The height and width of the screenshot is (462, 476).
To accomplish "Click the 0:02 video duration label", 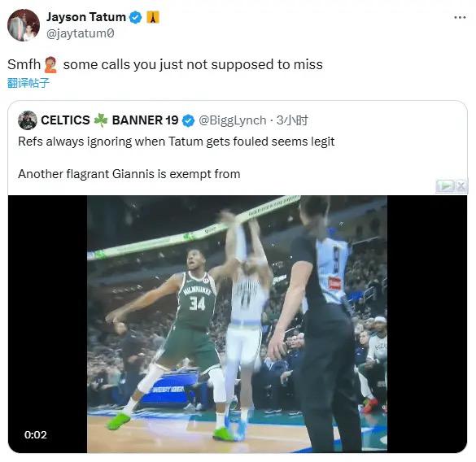I will (36, 434).
